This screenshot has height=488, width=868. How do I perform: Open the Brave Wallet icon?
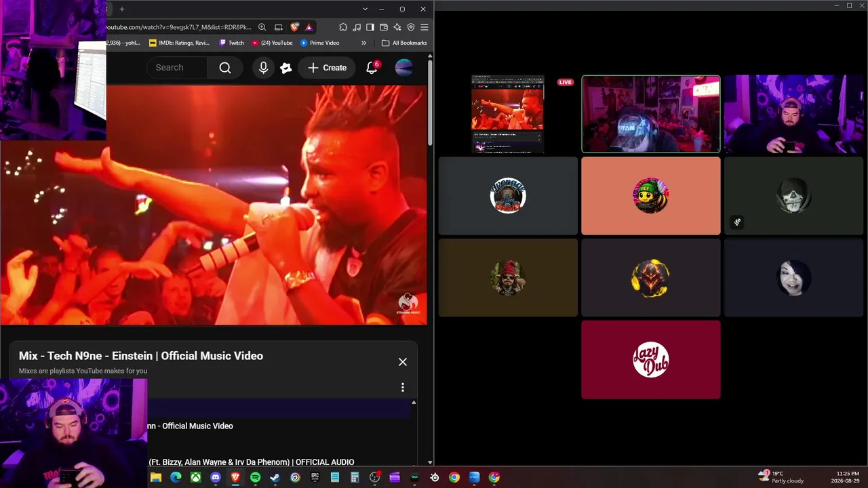[384, 27]
